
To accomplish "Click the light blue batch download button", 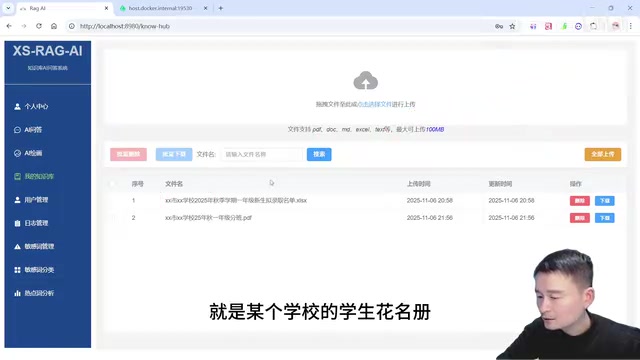I will (x=174, y=154).
